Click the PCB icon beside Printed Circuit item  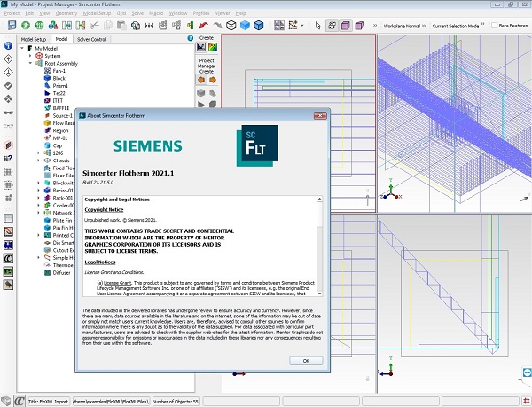pos(46,236)
